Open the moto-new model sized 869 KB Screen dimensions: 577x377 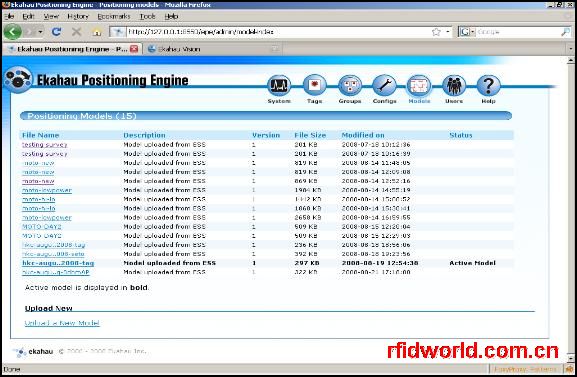(38, 181)
